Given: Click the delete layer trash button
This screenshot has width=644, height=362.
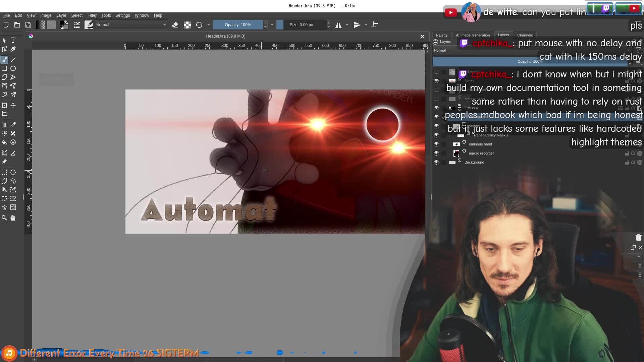Looking at the screenshot, I should 638,238.
